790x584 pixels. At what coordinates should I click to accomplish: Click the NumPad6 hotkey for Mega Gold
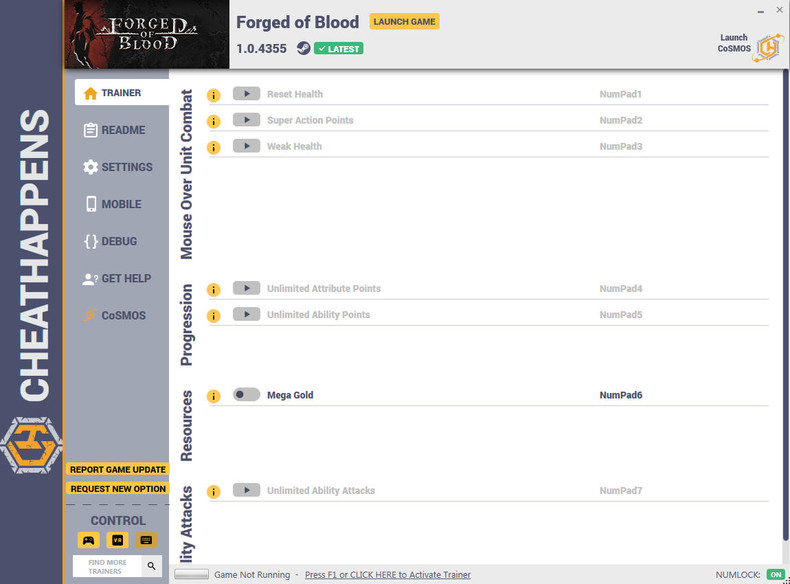tap(621, 395)
